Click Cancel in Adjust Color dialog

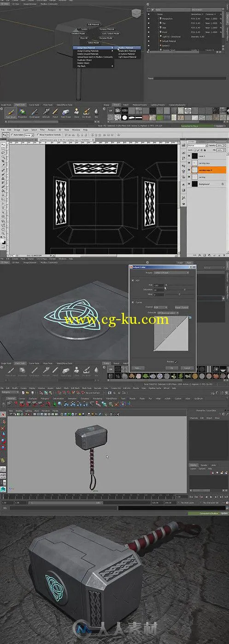pos(187,368)
